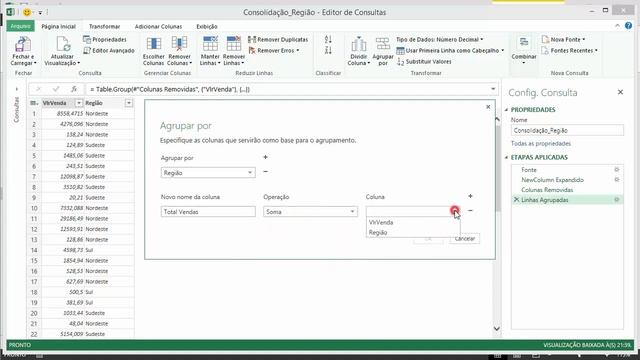Click Escolher Colunas icon
This screenshot has height=360, width=640.
[x=153, y=44]
